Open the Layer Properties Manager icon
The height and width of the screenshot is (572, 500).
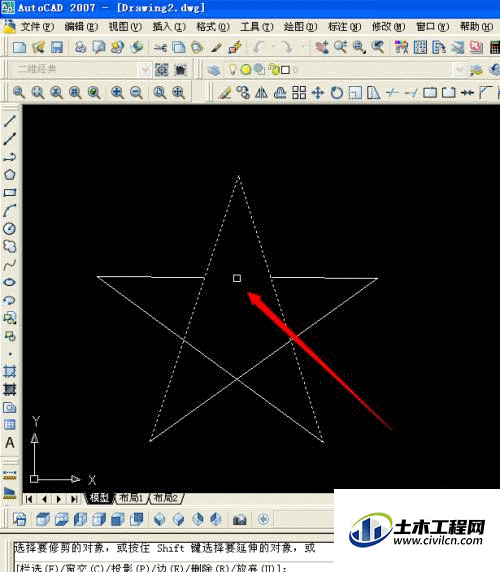click(x=214, y=69)
